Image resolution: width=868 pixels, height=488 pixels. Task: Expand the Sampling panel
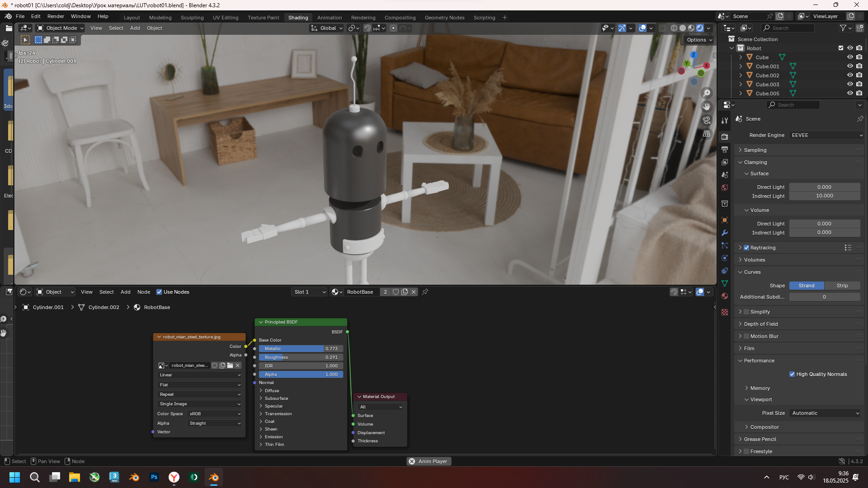coord(755,150)
